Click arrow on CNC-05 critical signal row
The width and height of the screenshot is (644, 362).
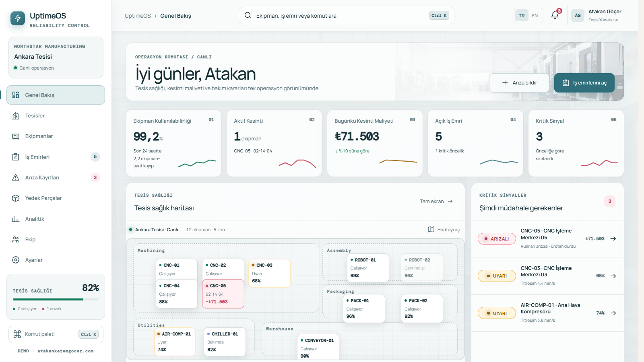pos(613,239)
